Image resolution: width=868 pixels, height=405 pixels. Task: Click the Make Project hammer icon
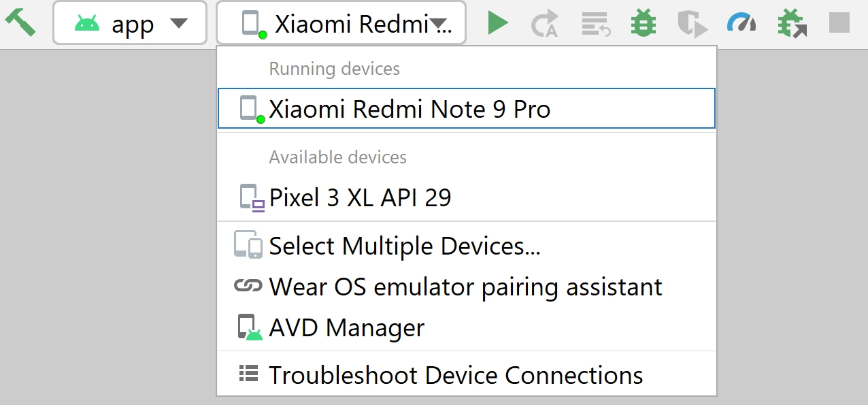(20, 22)
